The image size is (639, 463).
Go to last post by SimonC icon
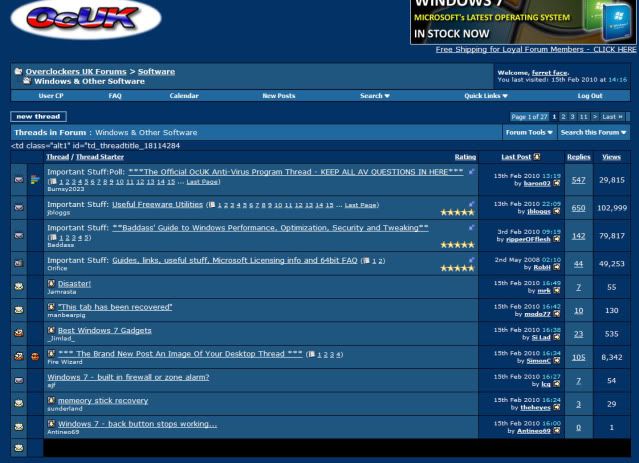coord(557,361)
